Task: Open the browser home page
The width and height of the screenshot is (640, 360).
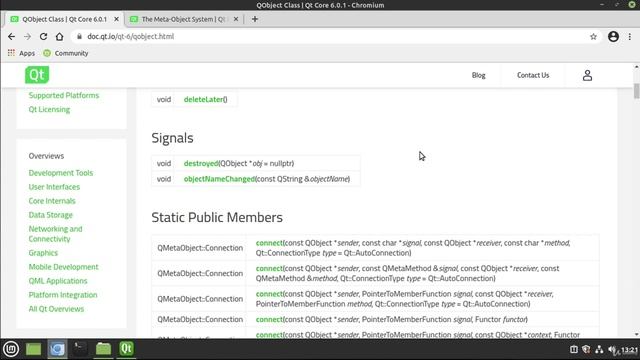Action: pyautogui.click(x=60, y=36)
